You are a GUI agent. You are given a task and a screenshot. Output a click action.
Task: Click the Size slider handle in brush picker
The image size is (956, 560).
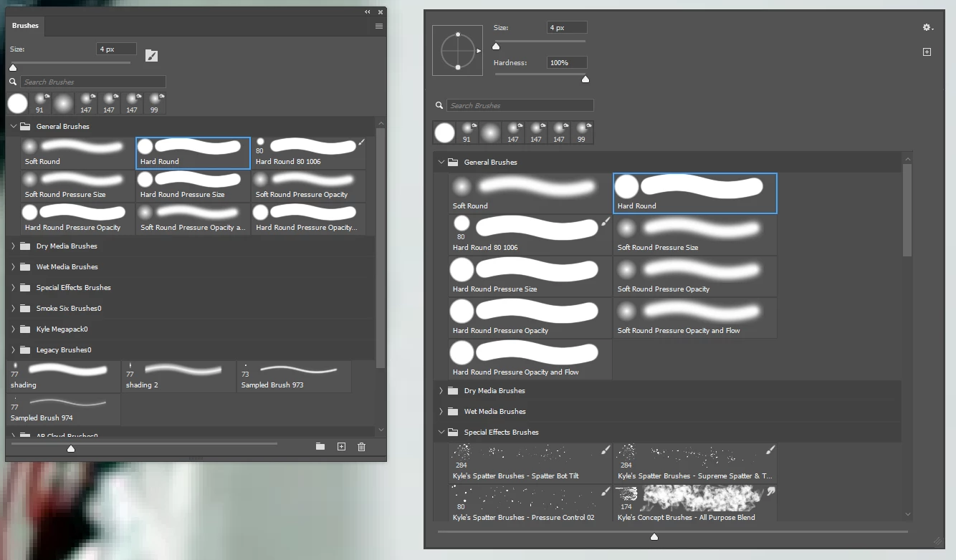[496, 46]
